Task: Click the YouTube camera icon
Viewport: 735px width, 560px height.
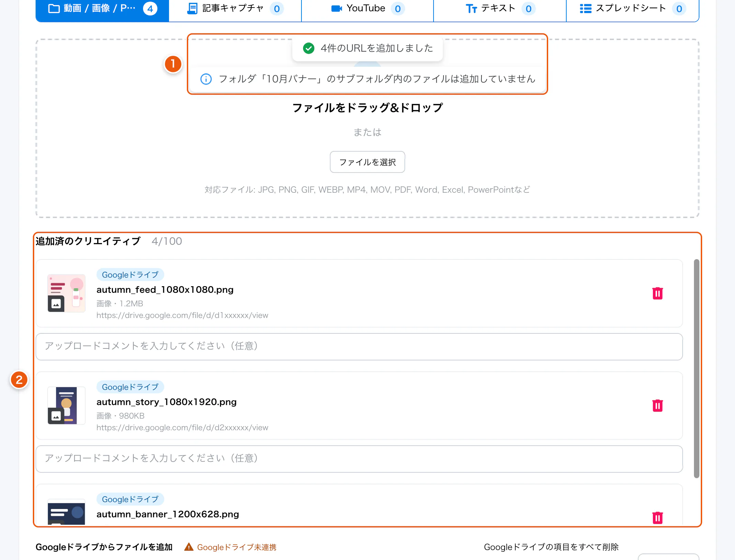Action: click(337, 9)
